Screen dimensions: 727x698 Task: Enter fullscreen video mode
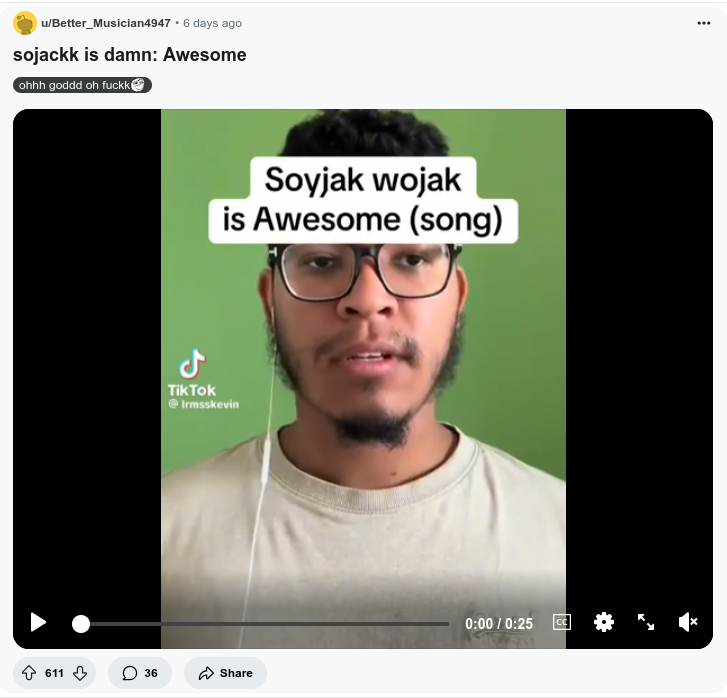tap(646, 623)
